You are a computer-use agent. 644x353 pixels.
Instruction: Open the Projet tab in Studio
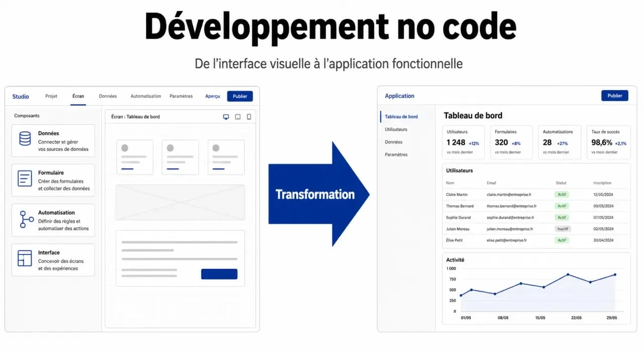51,96
